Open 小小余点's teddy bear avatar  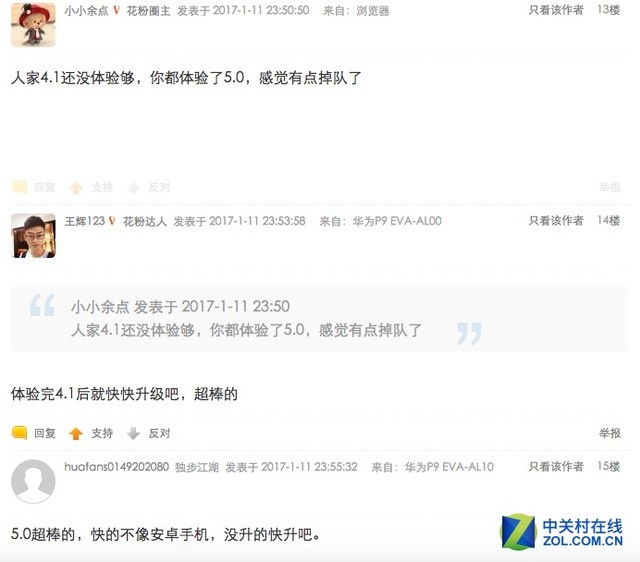coord(33,24)
